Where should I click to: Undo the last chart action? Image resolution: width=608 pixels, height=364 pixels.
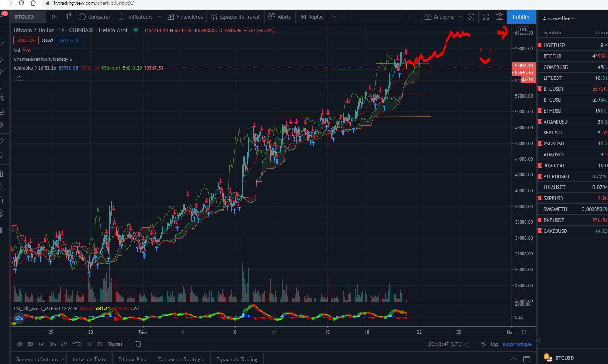point(333,17)
